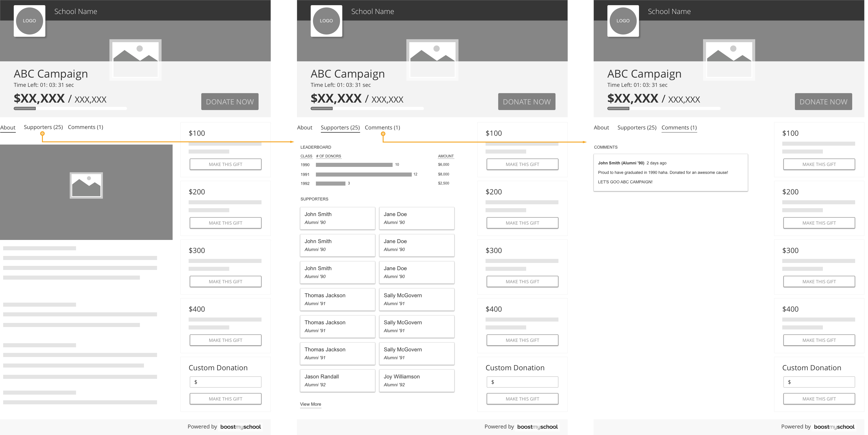Viewport: 868px width, 435px height.
Task: Click the LOGO circle in the third mockup
Action: pos(623,21)
